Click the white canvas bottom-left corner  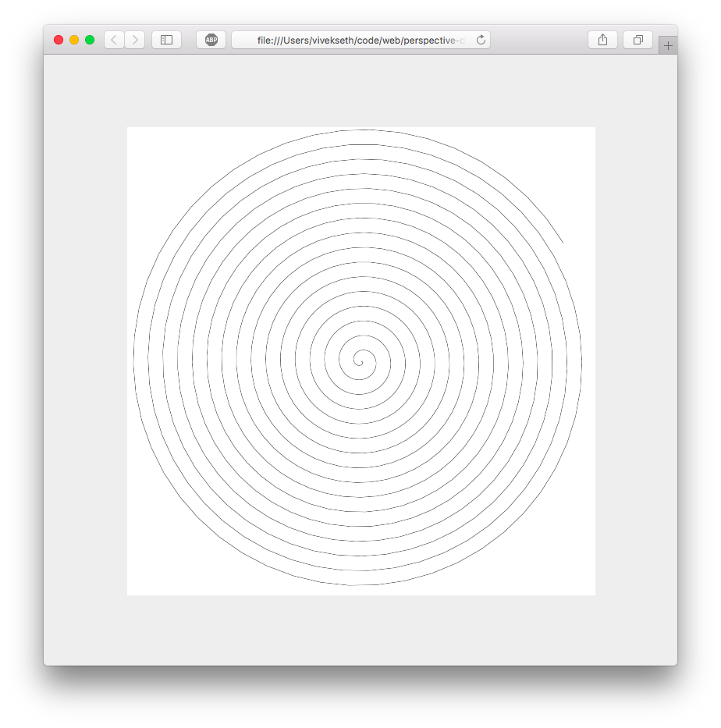click(130, 592)
